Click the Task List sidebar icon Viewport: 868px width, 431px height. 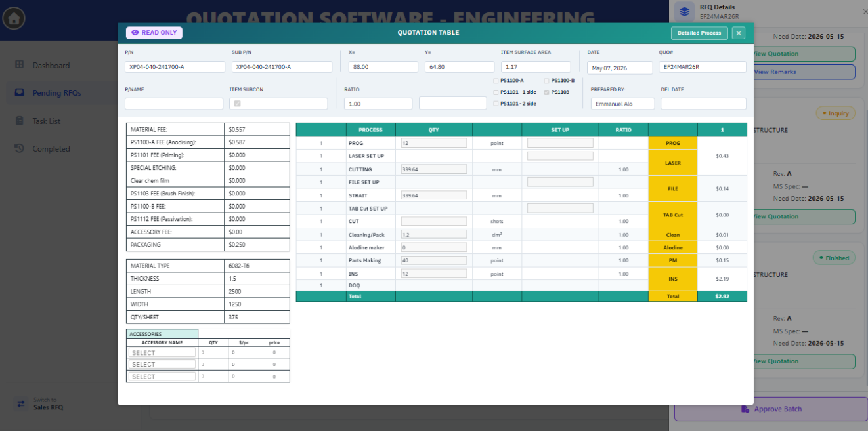(20, 121)
